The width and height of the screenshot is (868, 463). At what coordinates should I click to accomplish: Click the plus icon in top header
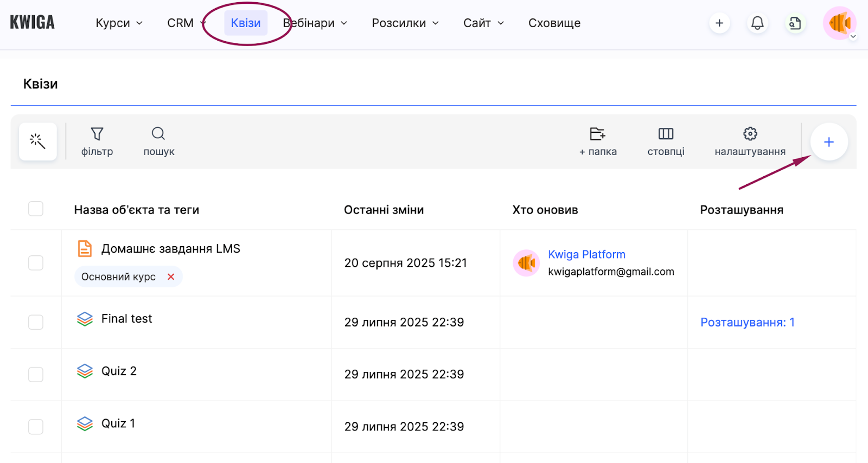coord(719,23)
